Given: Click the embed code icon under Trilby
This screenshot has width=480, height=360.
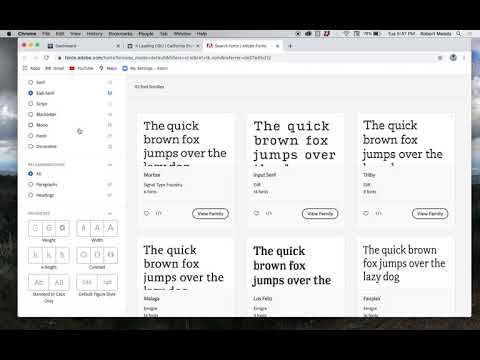Looking at the screenshot, I should point(379,213).
